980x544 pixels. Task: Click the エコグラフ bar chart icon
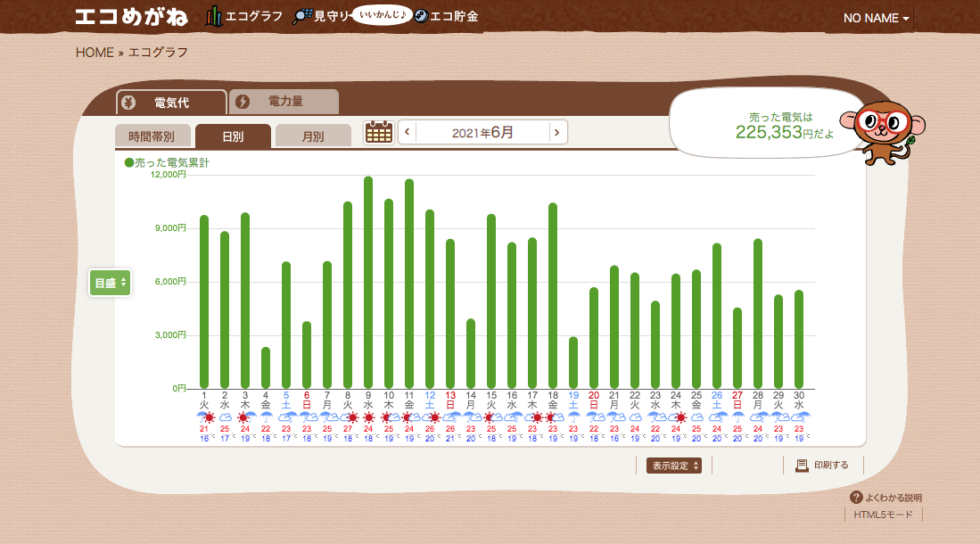[213, 16]
